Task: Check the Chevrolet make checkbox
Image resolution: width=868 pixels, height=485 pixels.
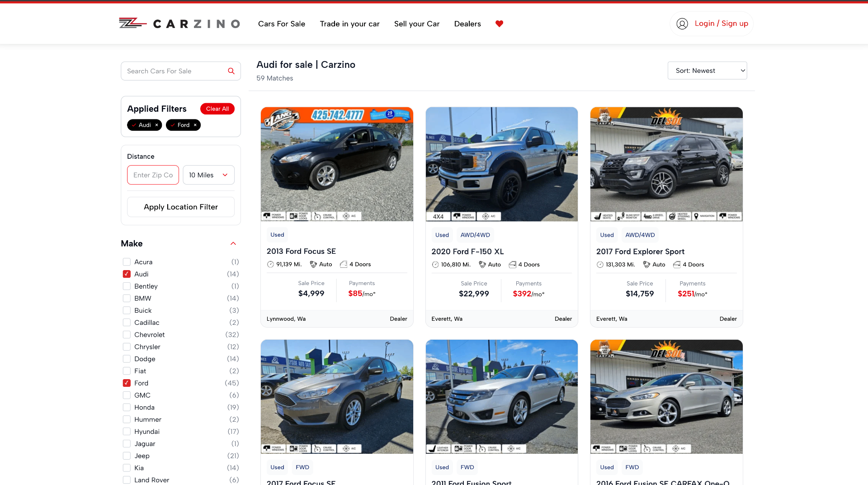Action: [x=127, y=335]
